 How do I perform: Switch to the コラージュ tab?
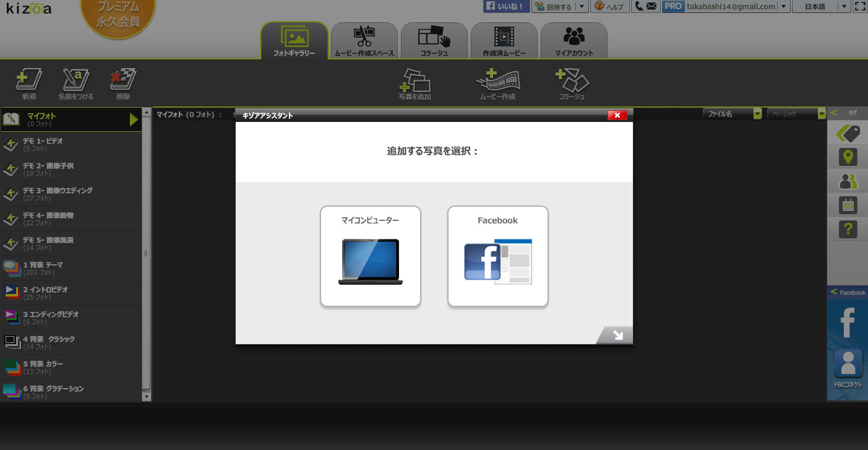tap(434, 41)
